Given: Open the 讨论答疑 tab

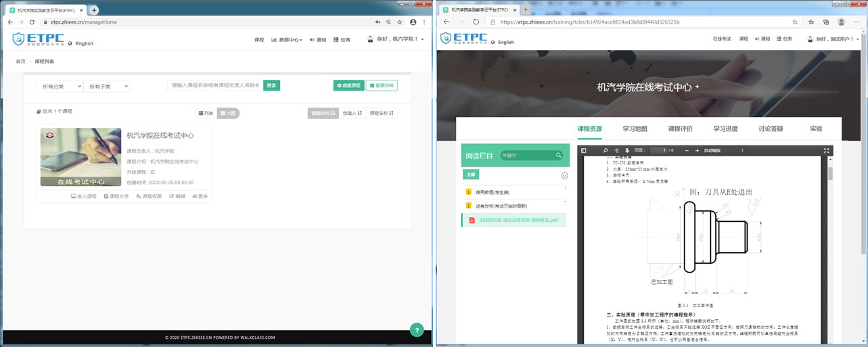Looking at the screenshot, I should click(x=771, y=129).
